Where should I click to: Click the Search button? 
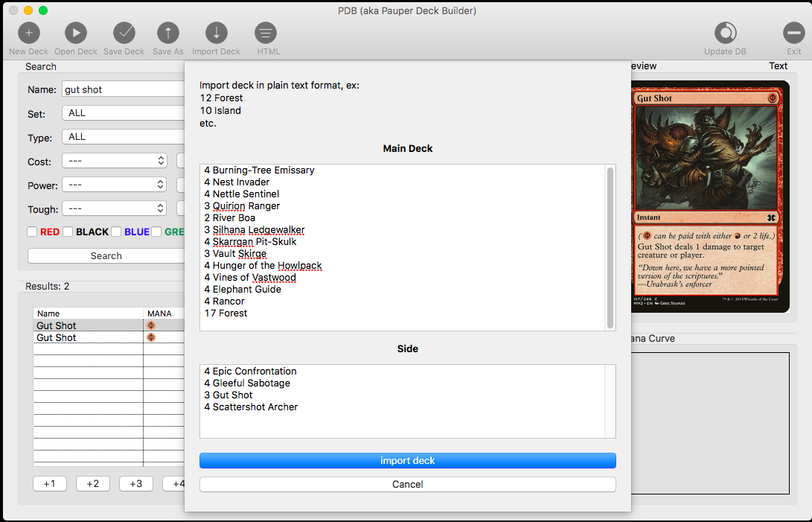click(106, 255)
